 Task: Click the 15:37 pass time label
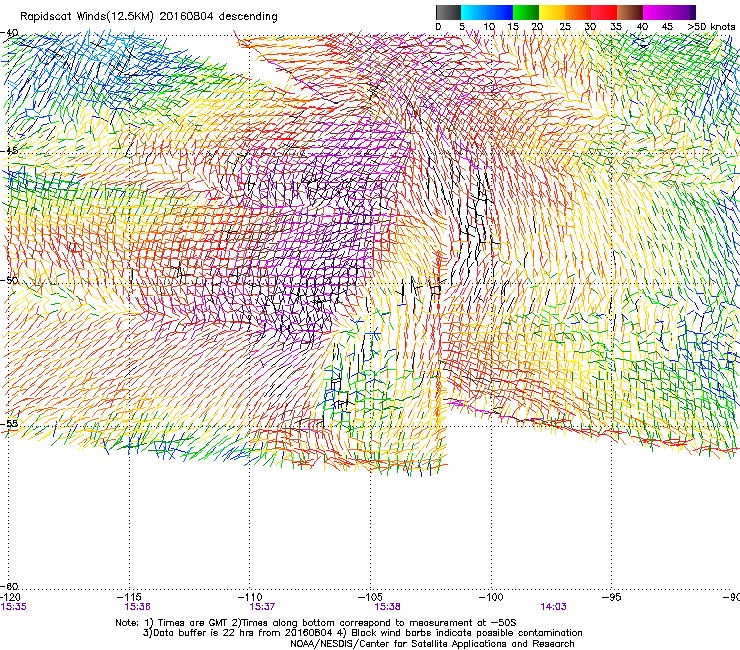(262, 607)
